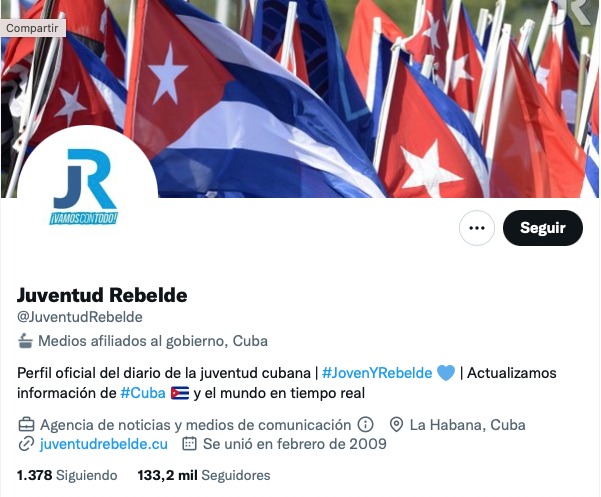View the 1.378 Siguiendo list
This screenshot has width=601, height=497.
[67, 475]
